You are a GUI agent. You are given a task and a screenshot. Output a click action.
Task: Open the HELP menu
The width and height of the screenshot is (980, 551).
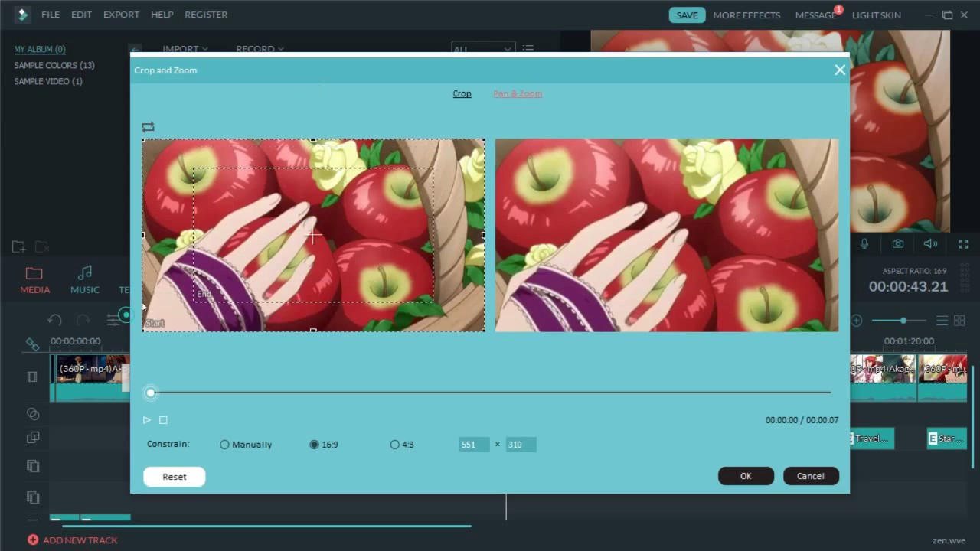162,15
